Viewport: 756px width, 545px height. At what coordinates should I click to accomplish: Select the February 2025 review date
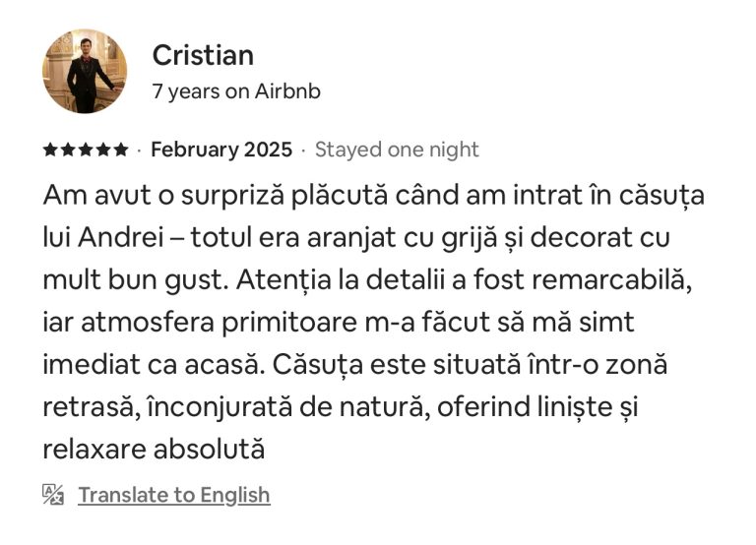221,150
